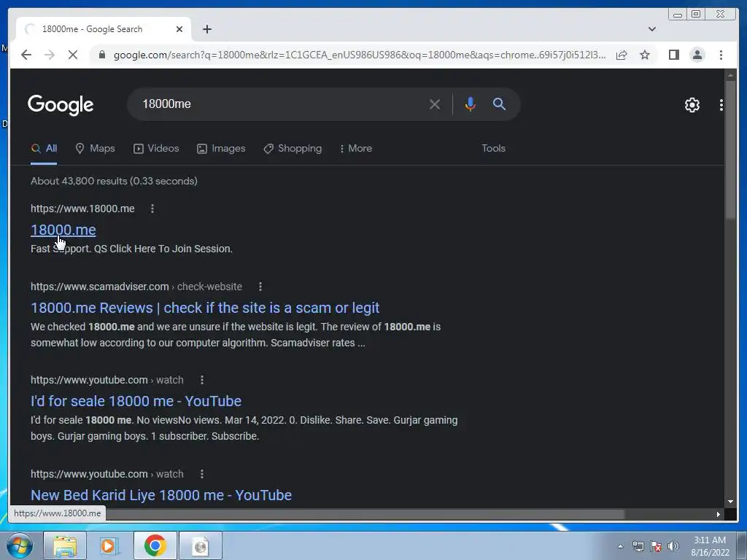Image resolution: width=747 pixels, height=560 pixels.
Task: Start voice search with microphone
Action: point(470,104)
